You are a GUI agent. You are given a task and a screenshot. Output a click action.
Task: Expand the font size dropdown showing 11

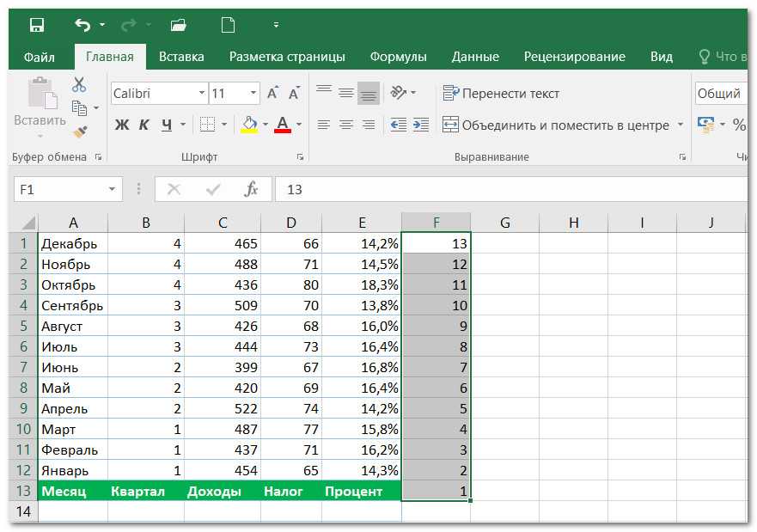[x=253, y=93]
